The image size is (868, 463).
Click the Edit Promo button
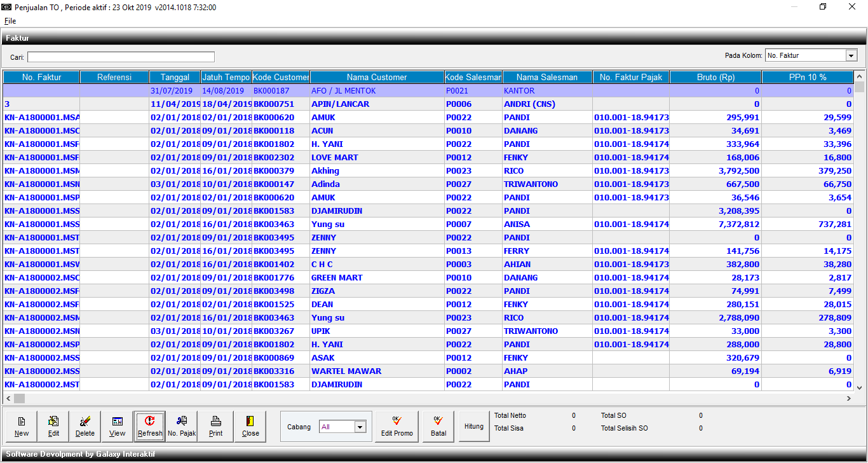[397, 426]
